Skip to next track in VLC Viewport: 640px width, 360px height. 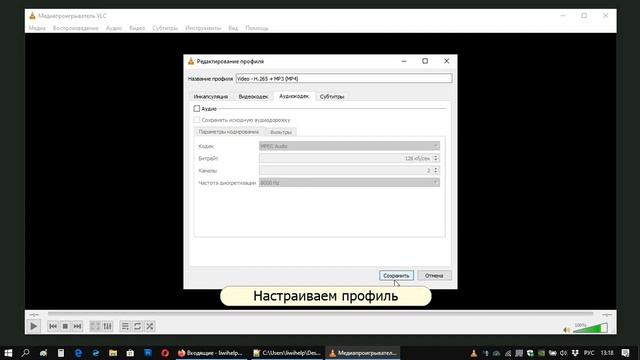click(77, 326)
